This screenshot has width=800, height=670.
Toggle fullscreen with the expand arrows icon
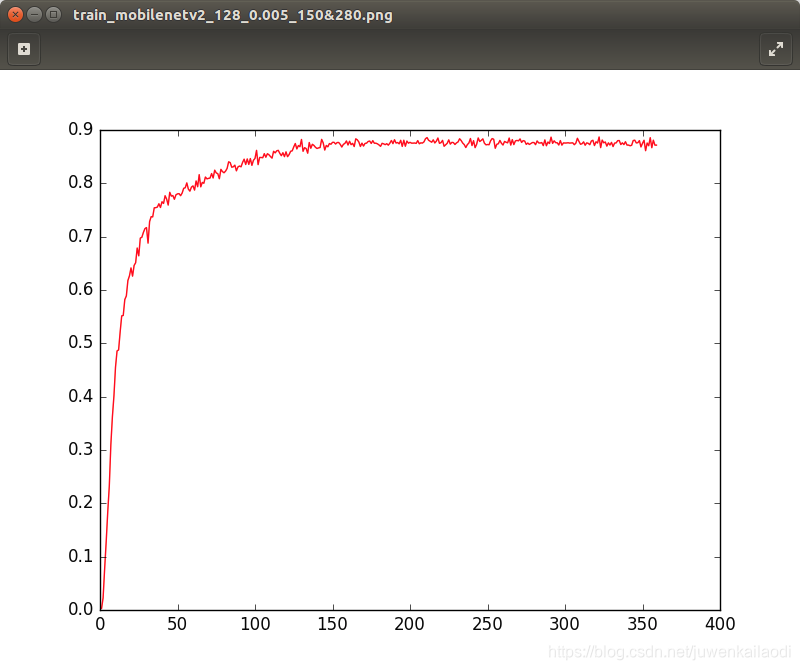[776, 49]
